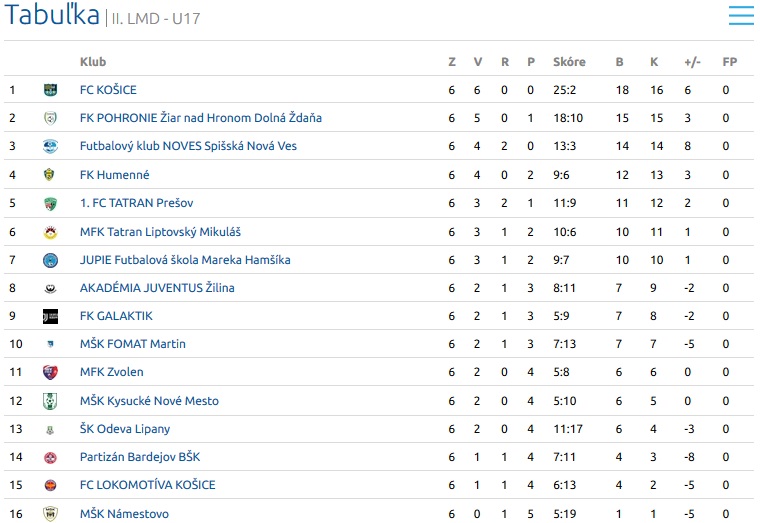The image size is (760, 523).
Task: Click the MFK Zvolen club crest
Action: click(50, 372)
